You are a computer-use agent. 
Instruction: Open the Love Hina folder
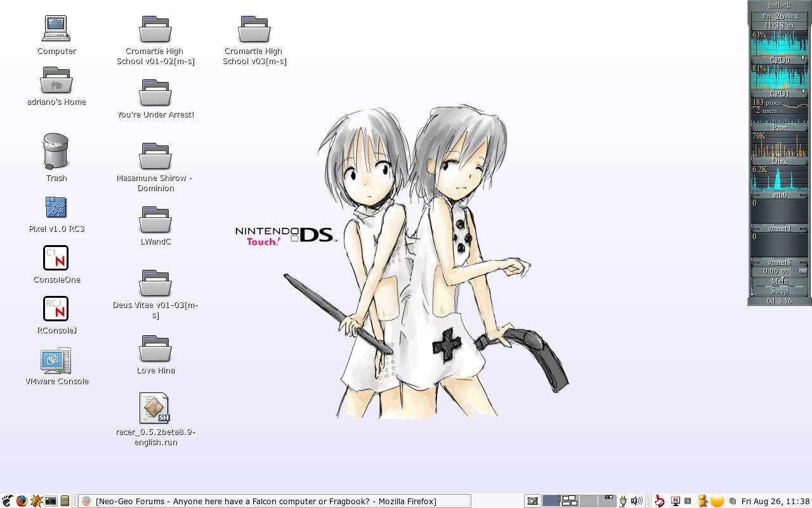click(155, 349)
